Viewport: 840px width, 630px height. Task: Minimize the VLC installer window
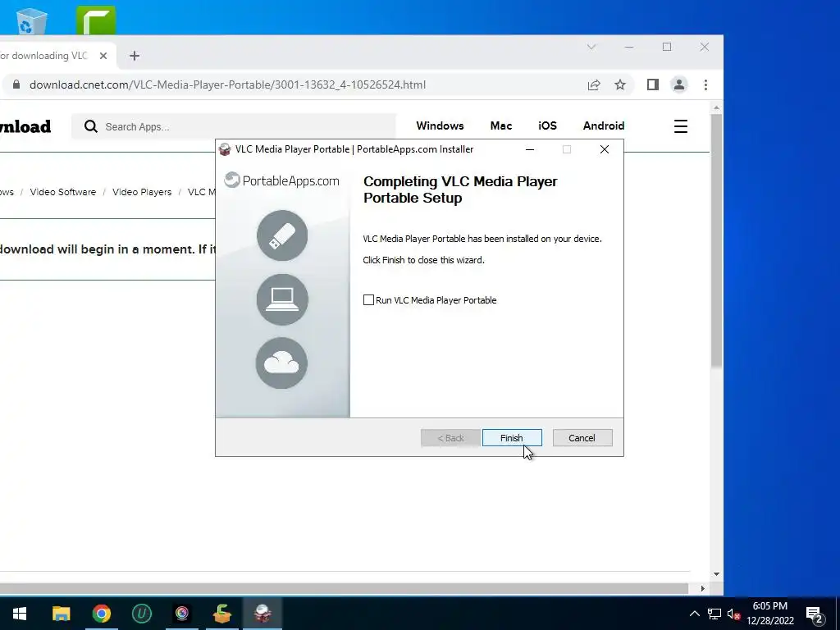(x=530, y=149)
